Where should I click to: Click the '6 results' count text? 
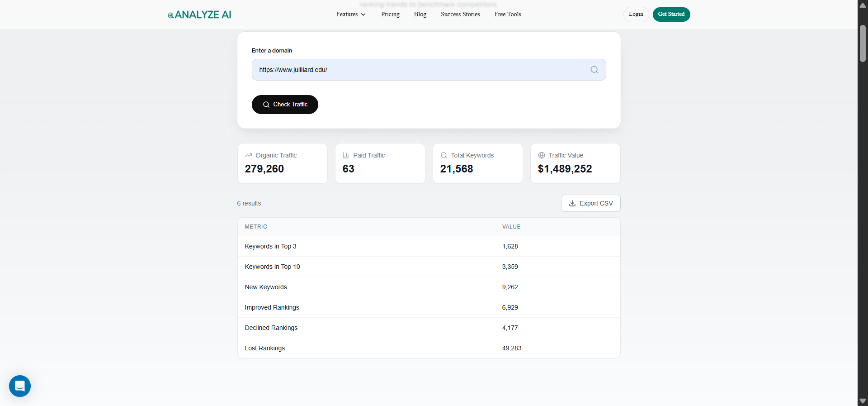[249, 203]
